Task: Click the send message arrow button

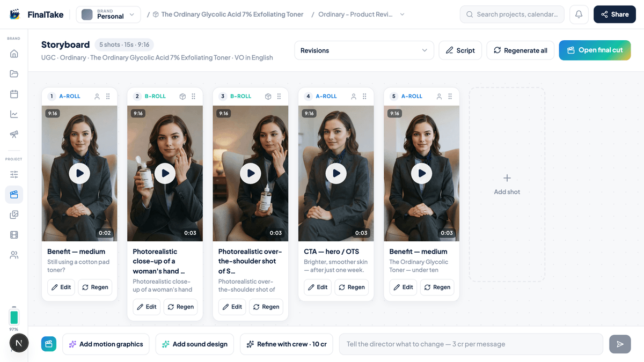Action: tap(620, 344)
